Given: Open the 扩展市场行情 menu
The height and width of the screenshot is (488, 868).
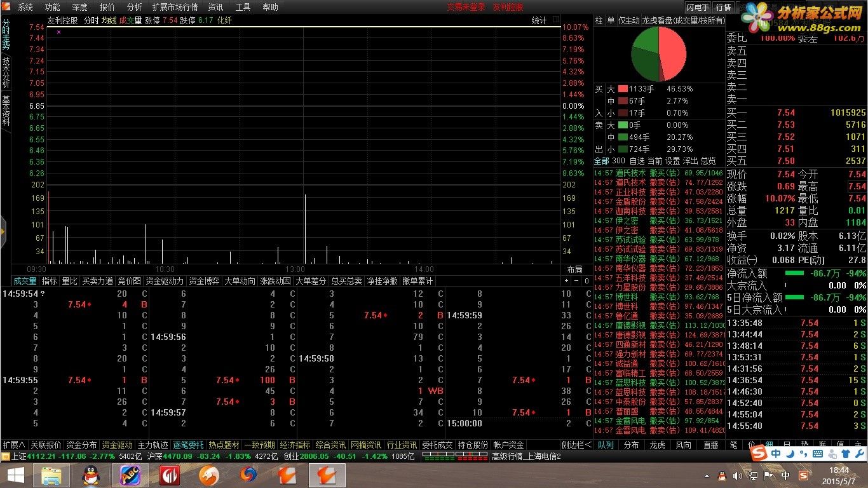Looking at the screenshot, I should (175, 7).
